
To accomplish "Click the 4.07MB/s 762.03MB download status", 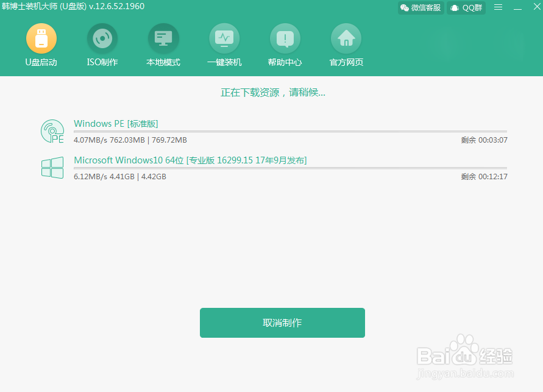I will coord(130,140).
